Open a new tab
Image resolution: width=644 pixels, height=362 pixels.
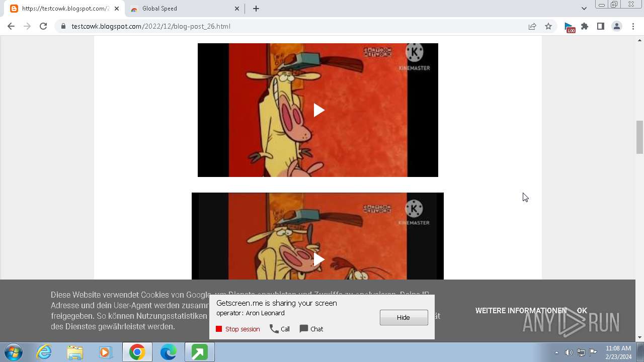tap(256, 9)
